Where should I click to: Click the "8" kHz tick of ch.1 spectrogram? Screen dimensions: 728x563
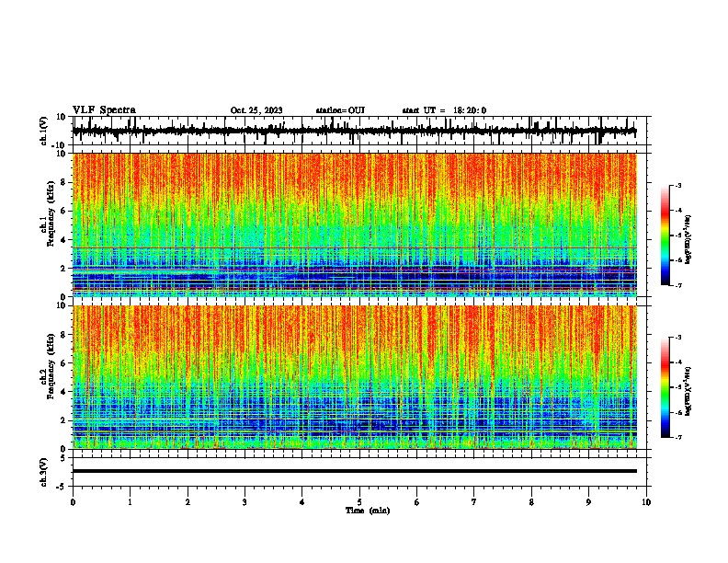click(63, 182)
